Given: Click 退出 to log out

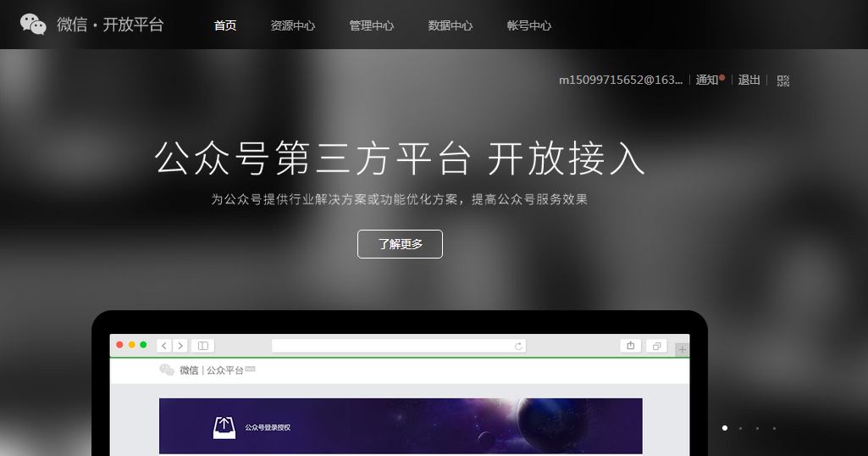Looking at the screenshot, I should click(749, 80).
